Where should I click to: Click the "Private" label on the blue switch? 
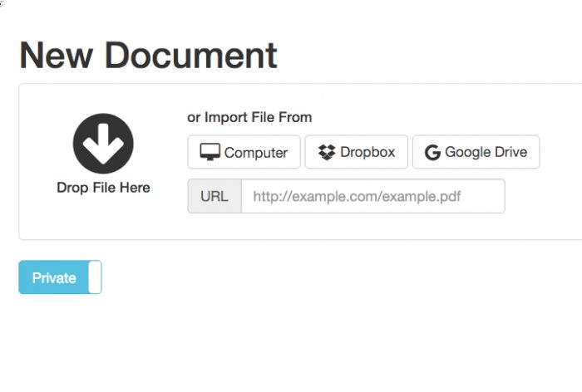(x=54, y=278)
